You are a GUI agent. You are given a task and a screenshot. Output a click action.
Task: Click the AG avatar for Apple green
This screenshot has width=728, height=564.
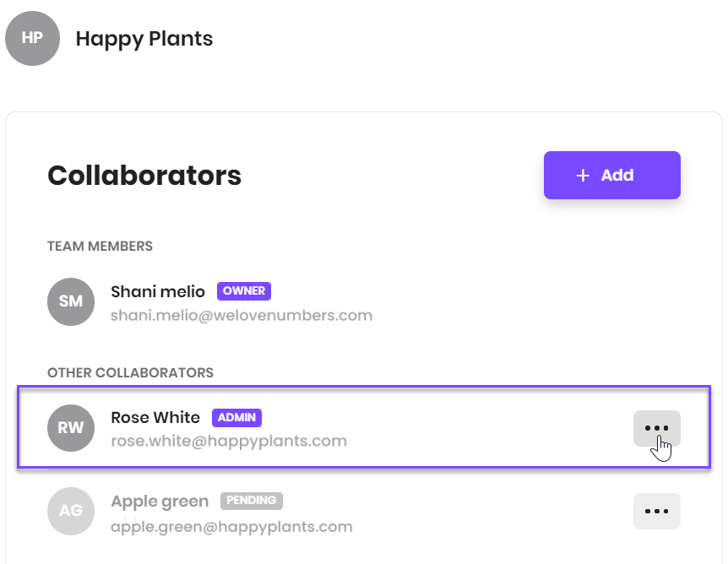[x=71, y=511]
